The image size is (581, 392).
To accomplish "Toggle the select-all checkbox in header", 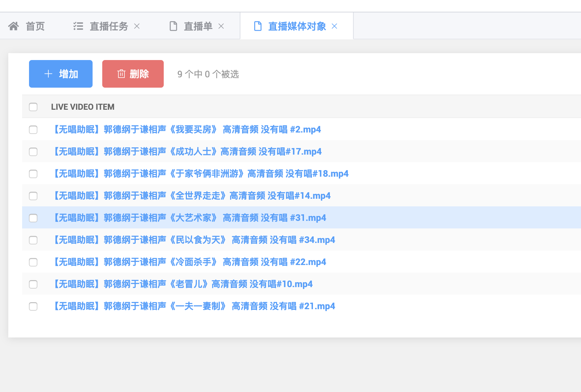I will [33, 107].
